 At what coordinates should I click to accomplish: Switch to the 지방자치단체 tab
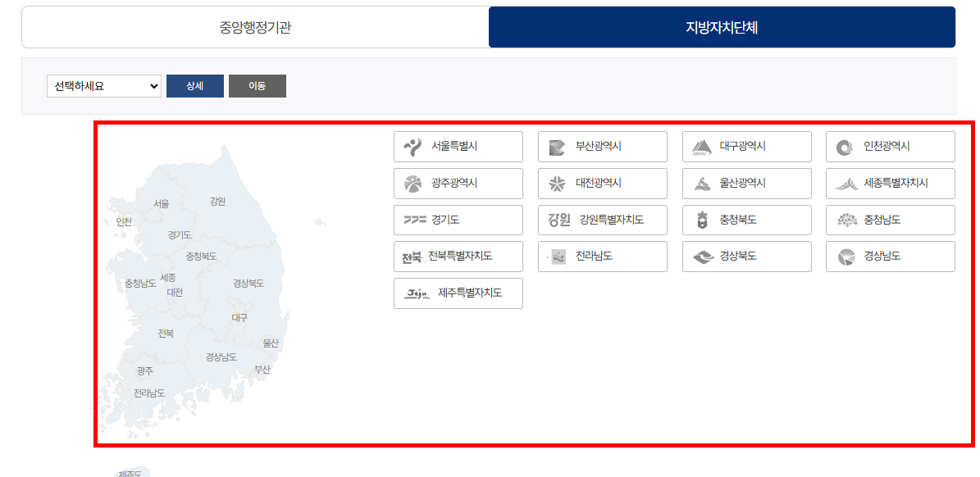[721, 26]
